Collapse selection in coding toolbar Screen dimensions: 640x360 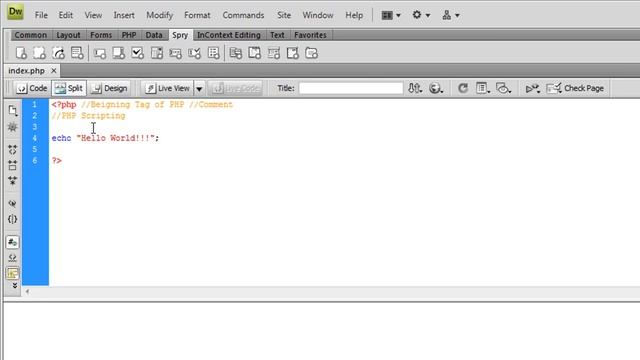pos(13,165)
